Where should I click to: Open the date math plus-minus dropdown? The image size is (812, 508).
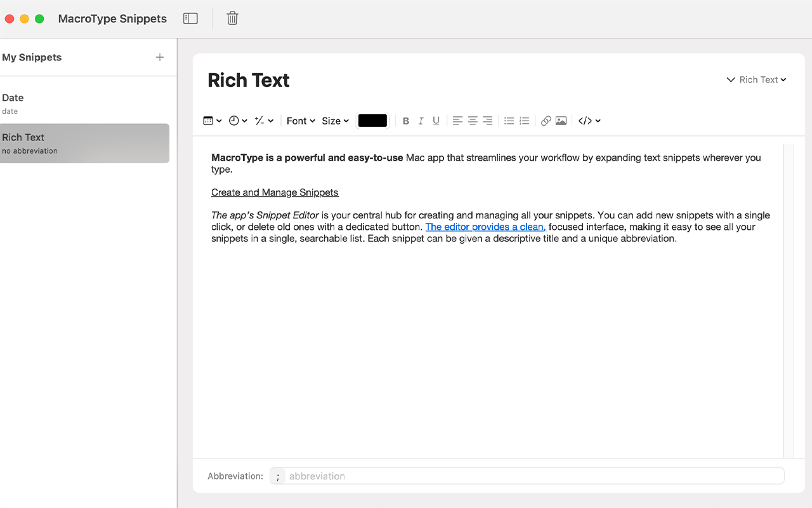264,121
